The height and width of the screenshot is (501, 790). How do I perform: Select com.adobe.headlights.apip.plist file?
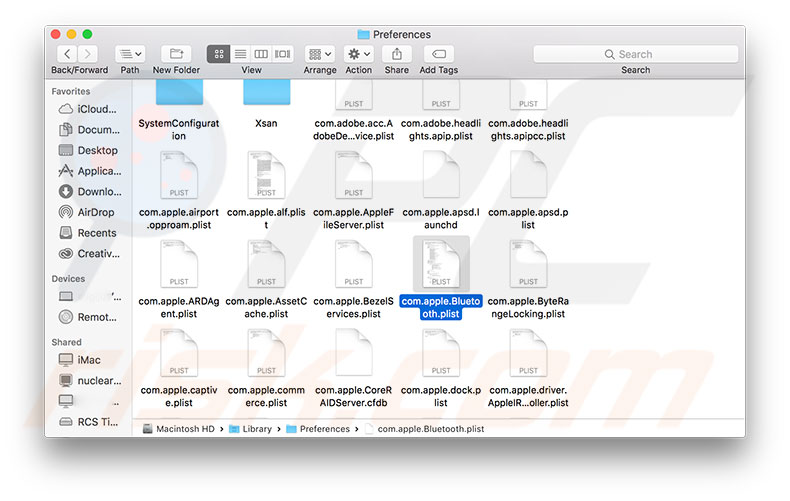(441, 108)
